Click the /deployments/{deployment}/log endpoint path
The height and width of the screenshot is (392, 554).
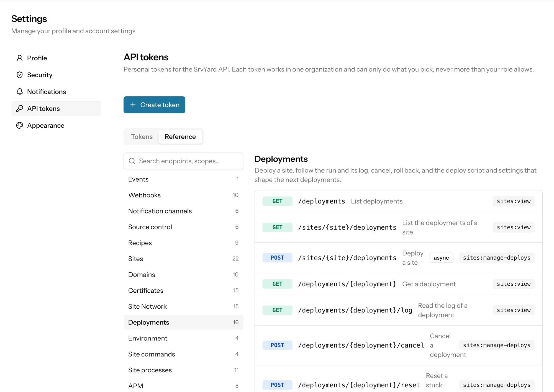coord(355,310)
